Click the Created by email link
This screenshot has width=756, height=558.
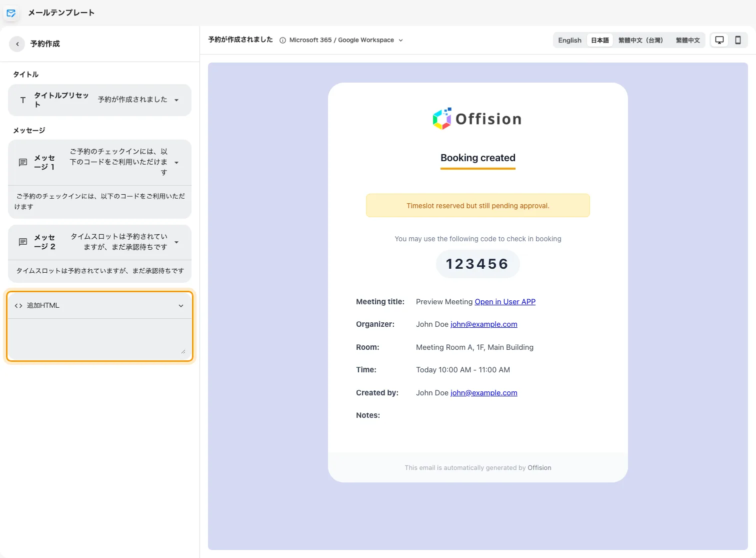484,393
